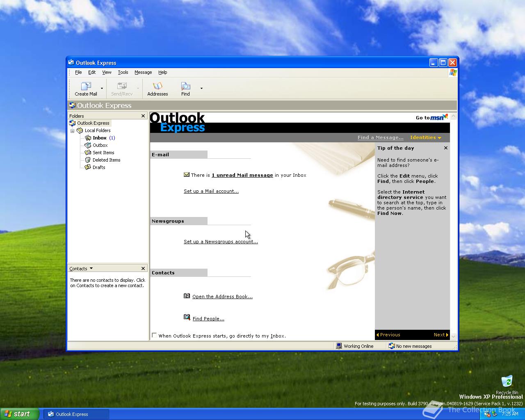
Task: Open the File menu
Action: pyautogui.click(x=78, y=72)
